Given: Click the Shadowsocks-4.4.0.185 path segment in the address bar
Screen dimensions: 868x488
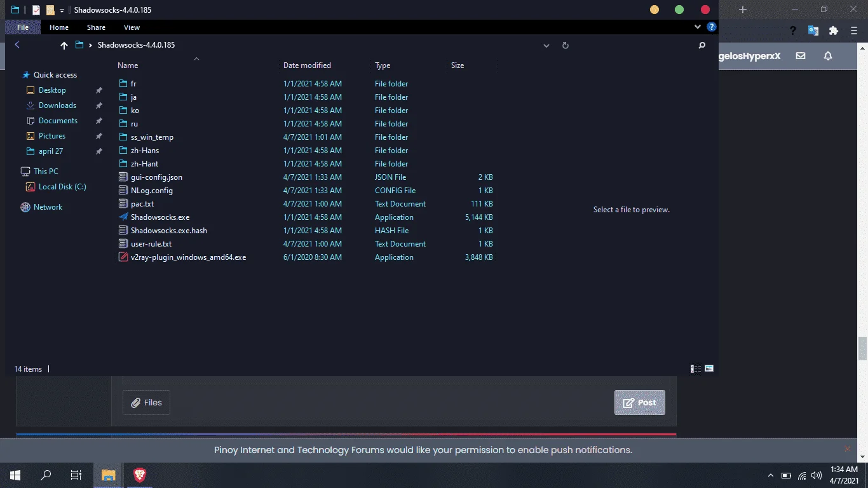Looking at the screenshot, I should 136,45.
